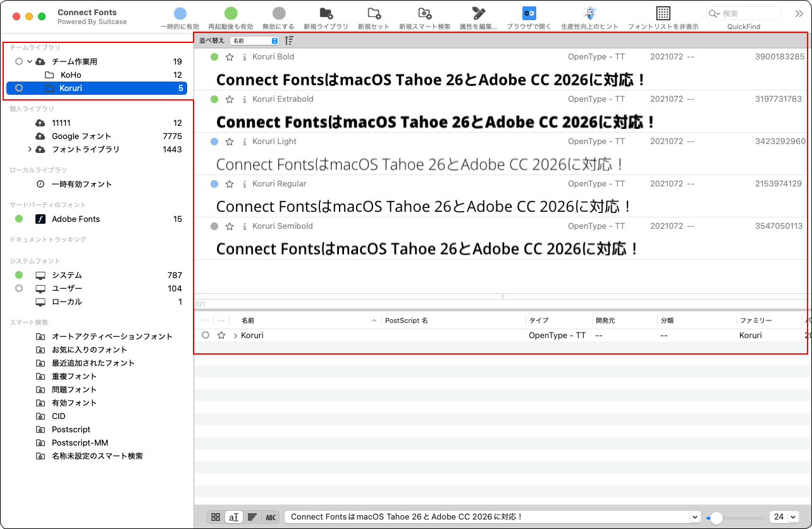This screenshot has height=529, width=812.
Task: Create a new set with 新規セット
Action: [374, 13]
